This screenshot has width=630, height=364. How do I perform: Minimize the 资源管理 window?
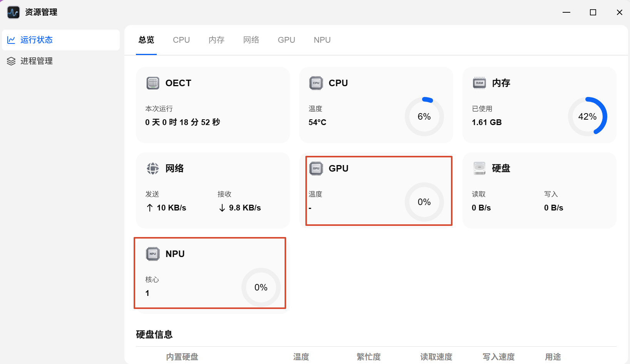click(x=566, y=12)
